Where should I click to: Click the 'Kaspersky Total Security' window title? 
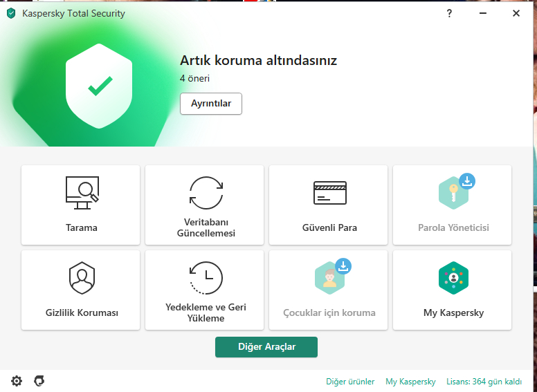pyautogui.click(x=73, y=14)
